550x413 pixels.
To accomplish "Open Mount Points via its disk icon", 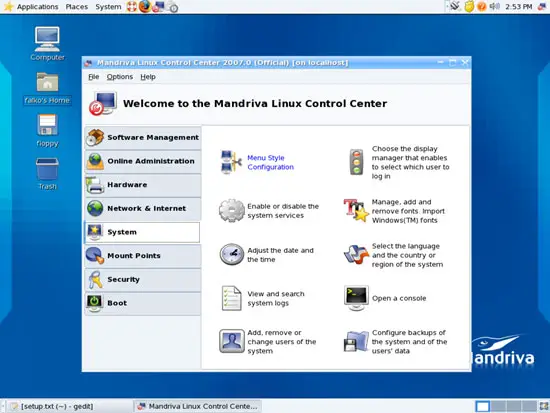I will click(x=95, y=256).
